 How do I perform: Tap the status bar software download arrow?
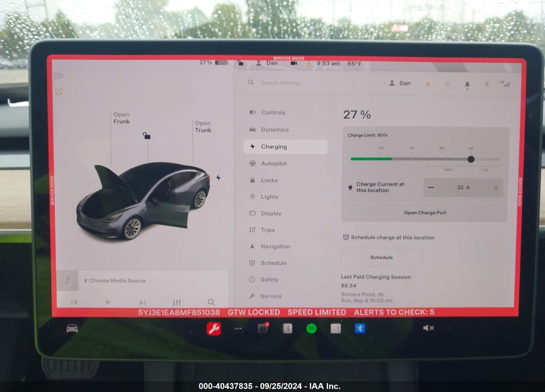(x=308, y=64)
